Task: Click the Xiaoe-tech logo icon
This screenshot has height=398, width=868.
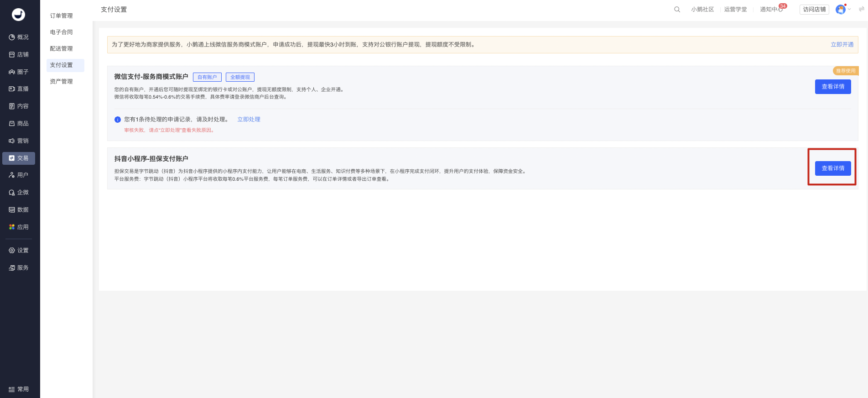Action: pyautogui.click(x=18, y=15)
